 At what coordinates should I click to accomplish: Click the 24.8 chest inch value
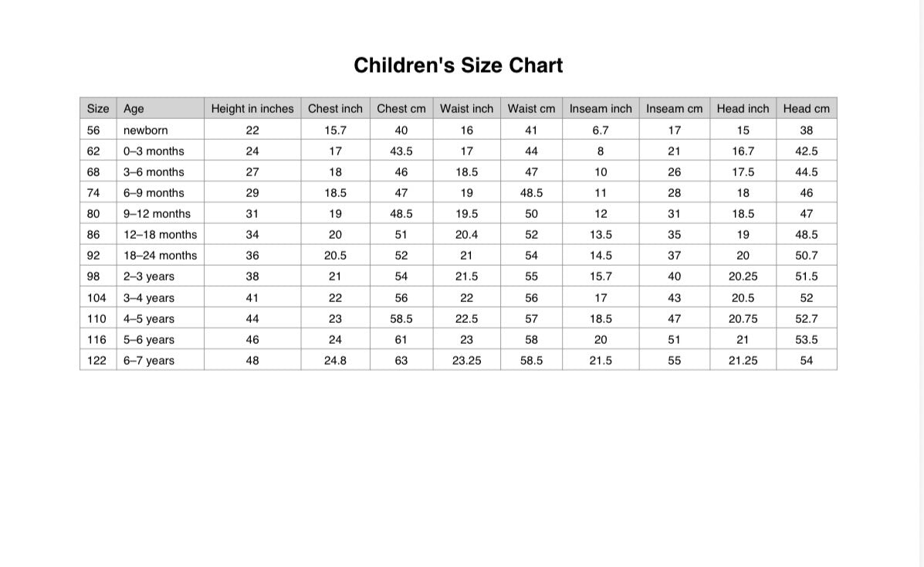tap(335, 361)
